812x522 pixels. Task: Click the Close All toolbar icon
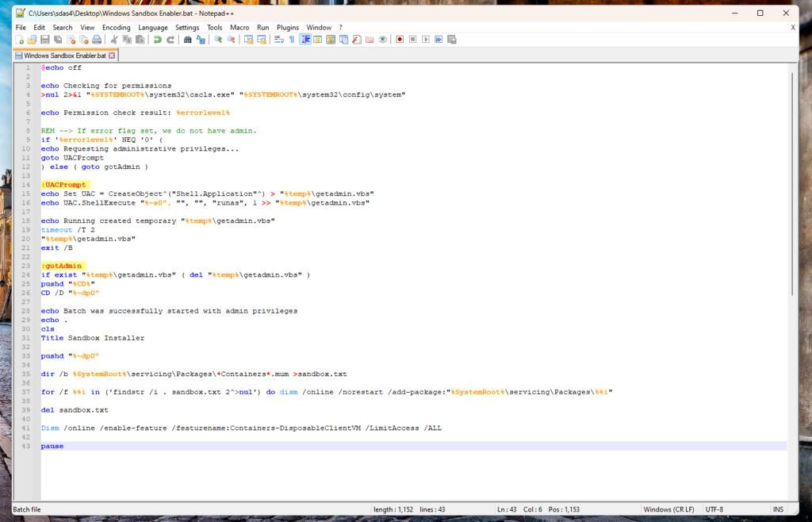(84, 40)
